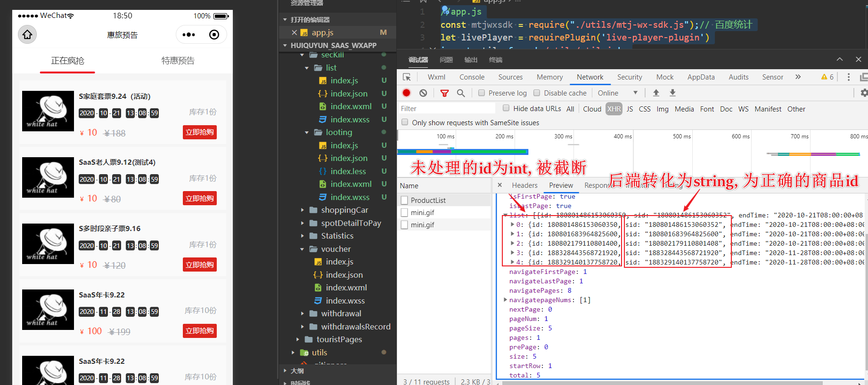Expand list item 0 in response preview
The height and width of the screenshot is (385, 868).
point(512,225)
